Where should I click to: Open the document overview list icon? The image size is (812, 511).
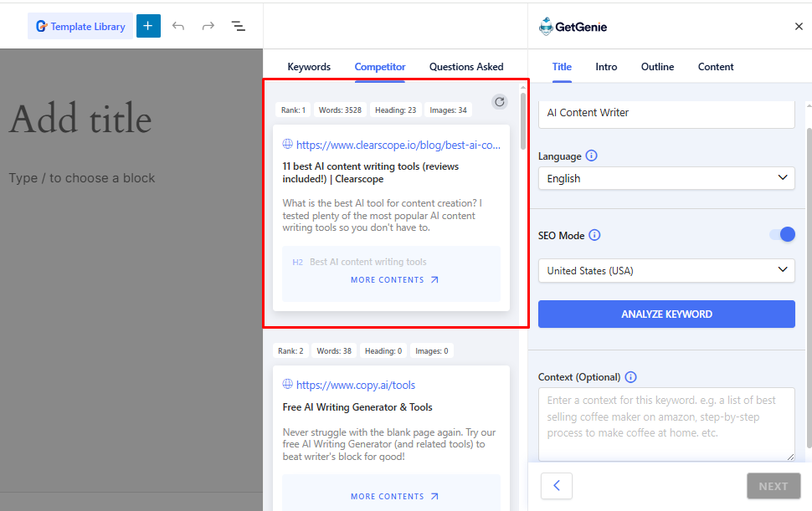point(239,26)
